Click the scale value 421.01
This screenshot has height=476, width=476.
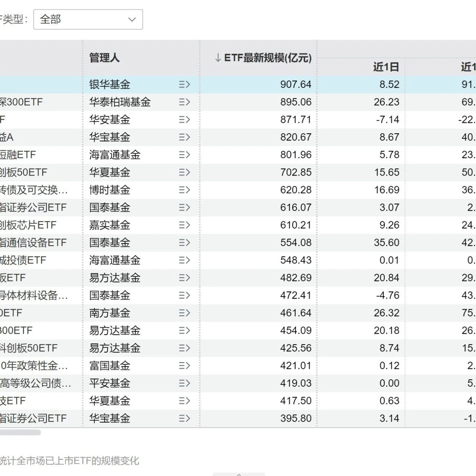tap(296, 366)
